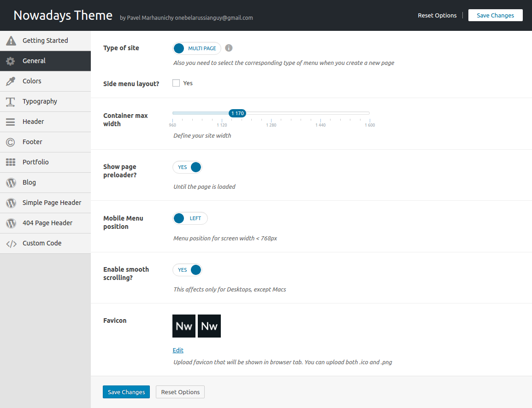Select the first favicon thumbnail
This screenshot has width=532, height=408.
tap(184, 326)
